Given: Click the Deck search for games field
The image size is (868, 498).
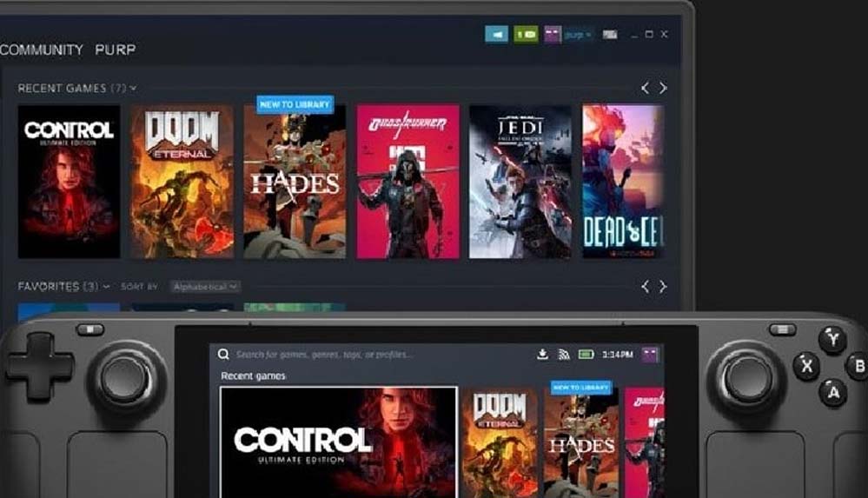Looking at the screenshot, I should point(324,355).
